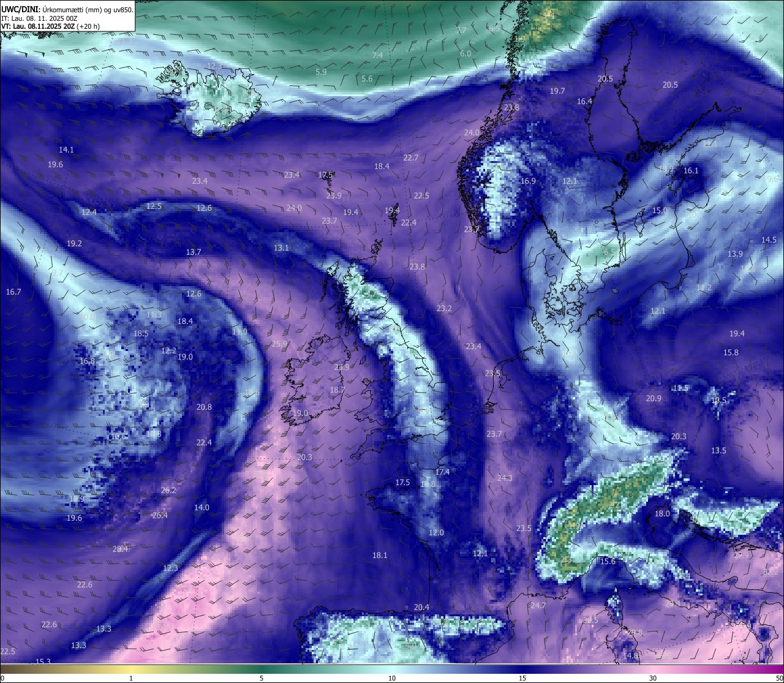This screenshot has height=683, width=784.
Task: Click the 18.1 value in Bay of Biscay
Action: tap(380, 555)
